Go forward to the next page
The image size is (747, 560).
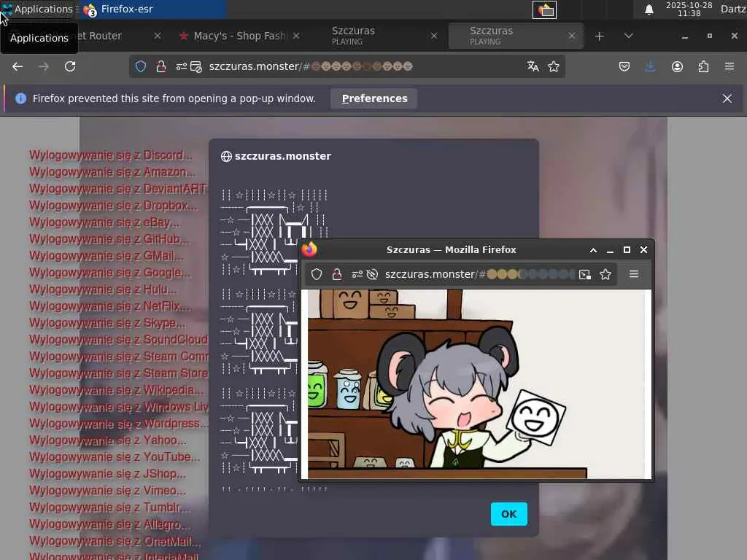coord(43,66)
